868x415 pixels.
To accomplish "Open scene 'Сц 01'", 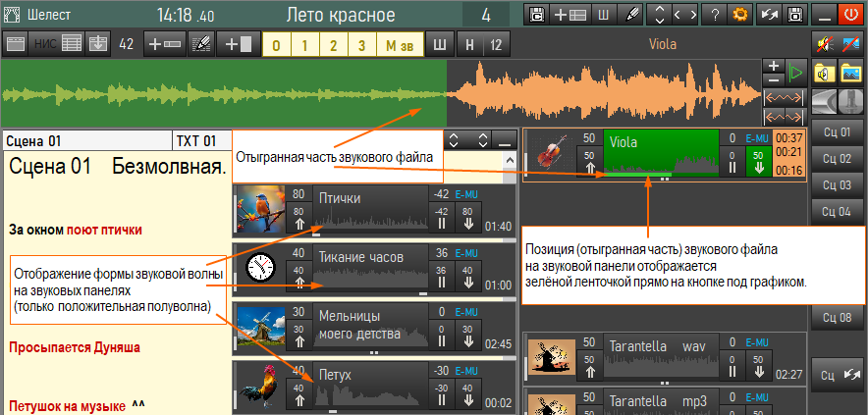I will click(837, 131).
